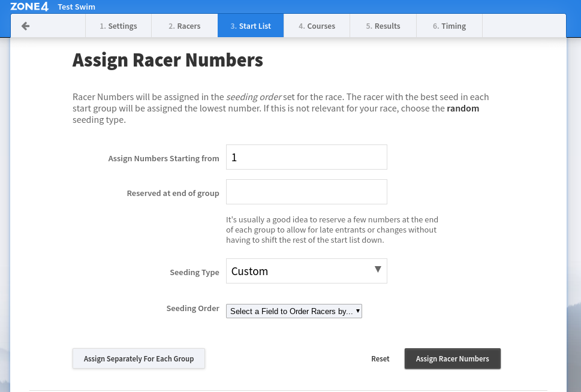Switch to the Timing tab

coord(449,26)
